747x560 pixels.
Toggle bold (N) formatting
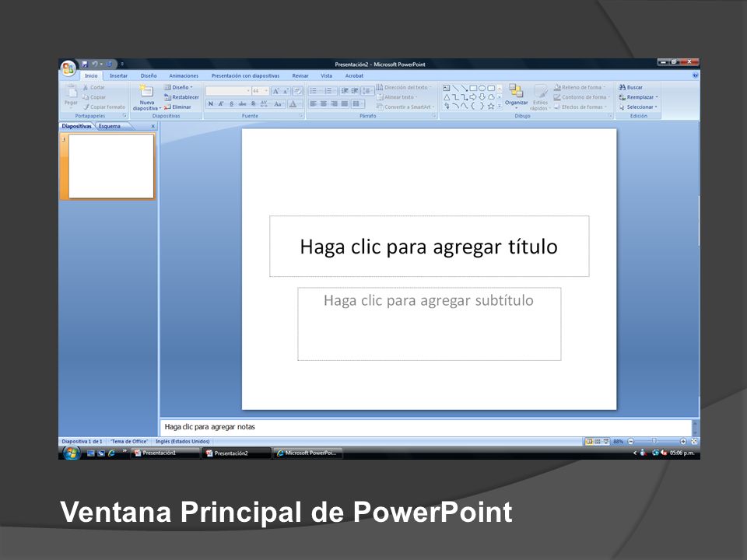[x=211, y=103]
